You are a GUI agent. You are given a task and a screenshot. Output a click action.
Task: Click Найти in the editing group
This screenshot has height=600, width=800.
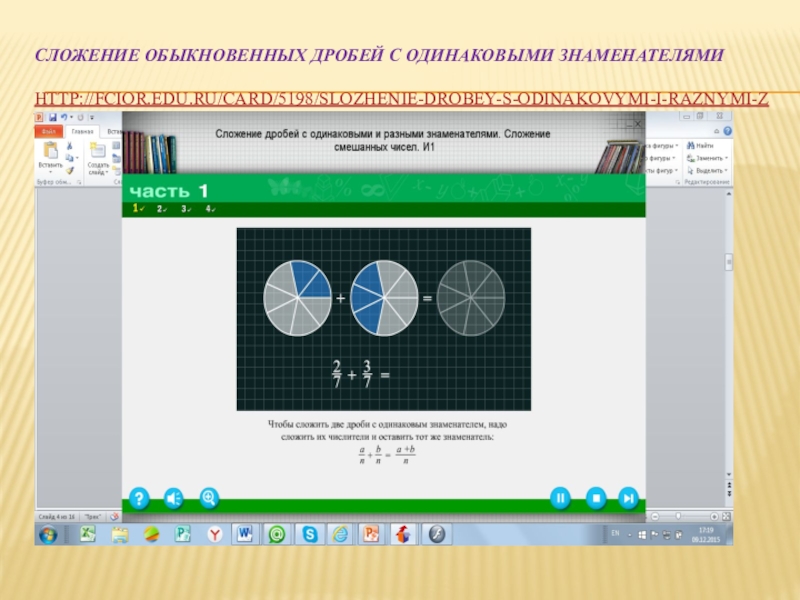coord(701,145)
